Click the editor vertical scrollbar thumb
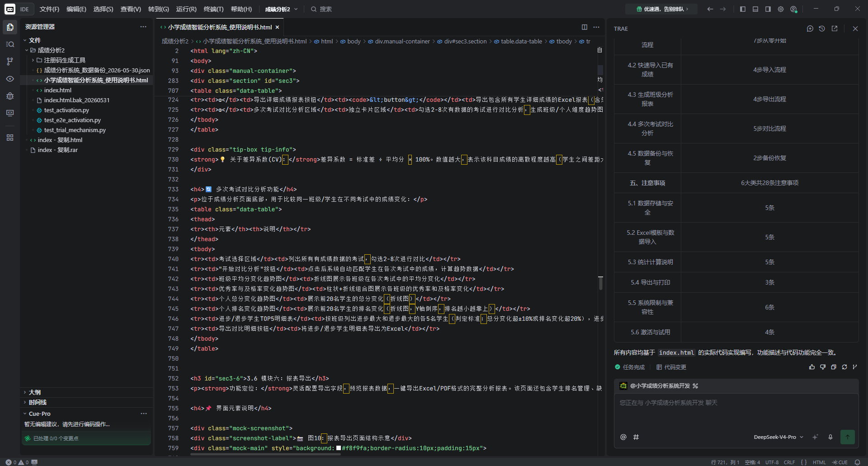This screenshot has height=466, width=868. (600, 283)
